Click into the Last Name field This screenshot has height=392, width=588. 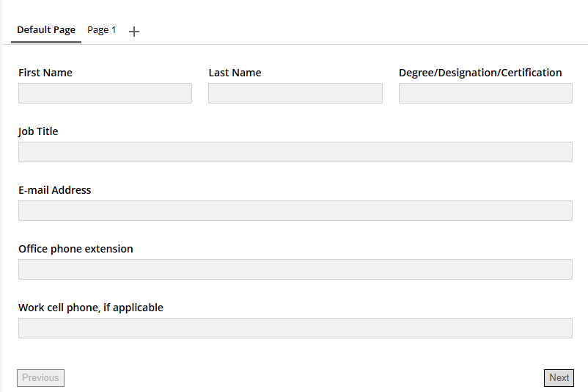[x=295, y=93]
